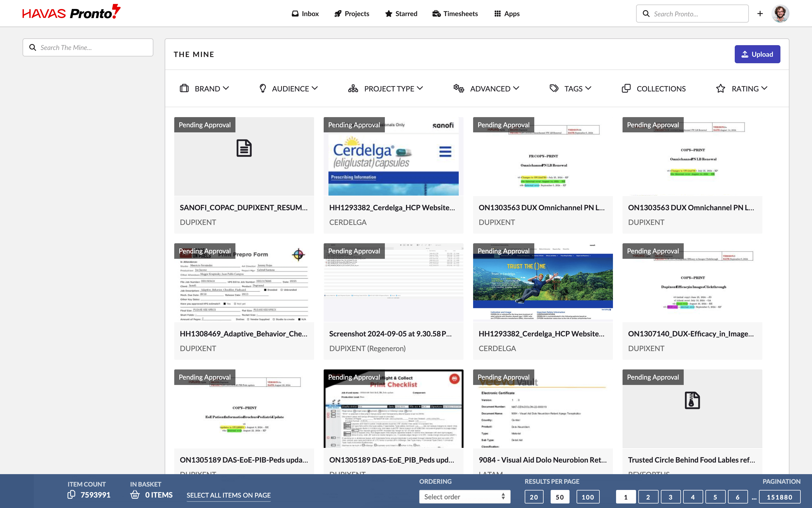
Task: Go to pagination page 4
Action: tap(693, 497)
